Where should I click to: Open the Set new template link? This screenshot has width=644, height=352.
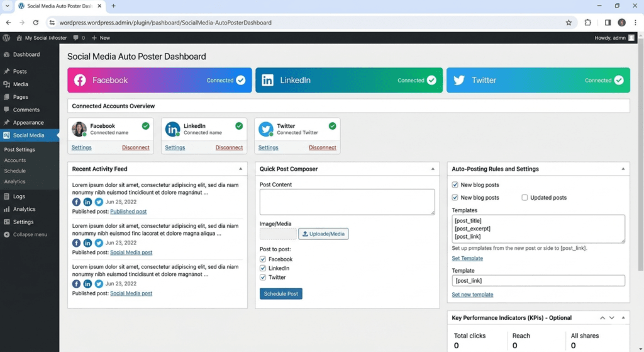[472, 295]
